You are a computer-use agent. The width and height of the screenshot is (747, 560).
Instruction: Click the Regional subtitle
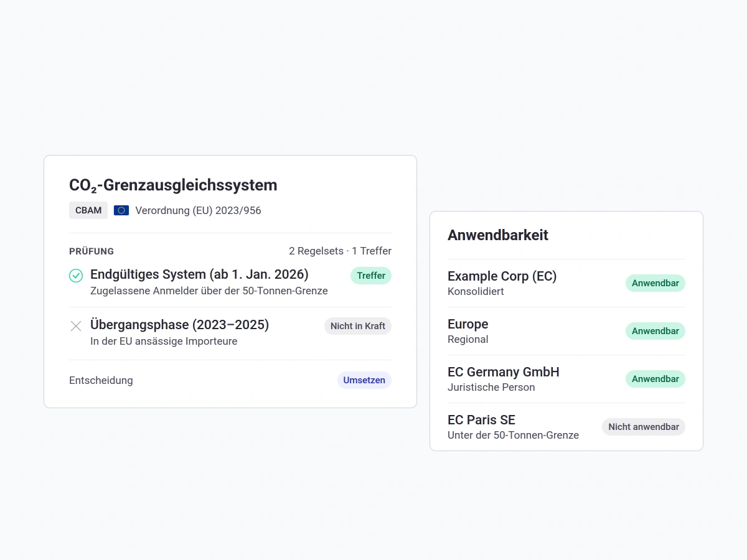click(467, 339)
